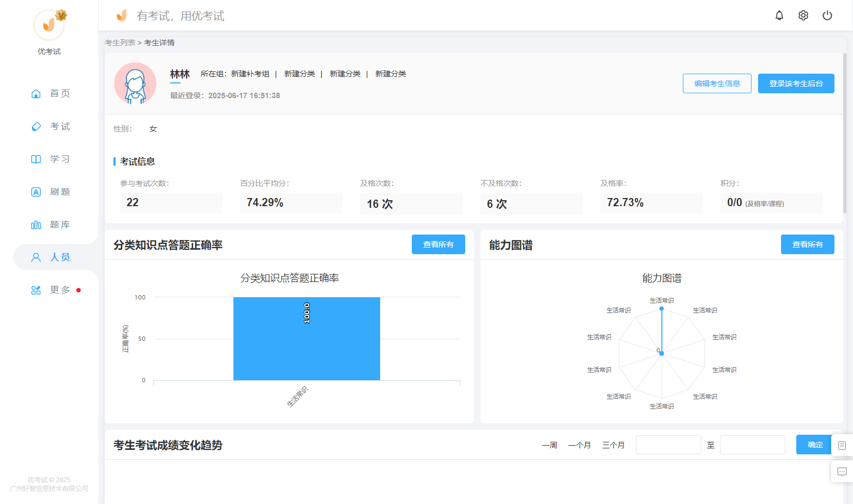
Task: Click the 74.29% average score value
Action: [x=265, y=202]
